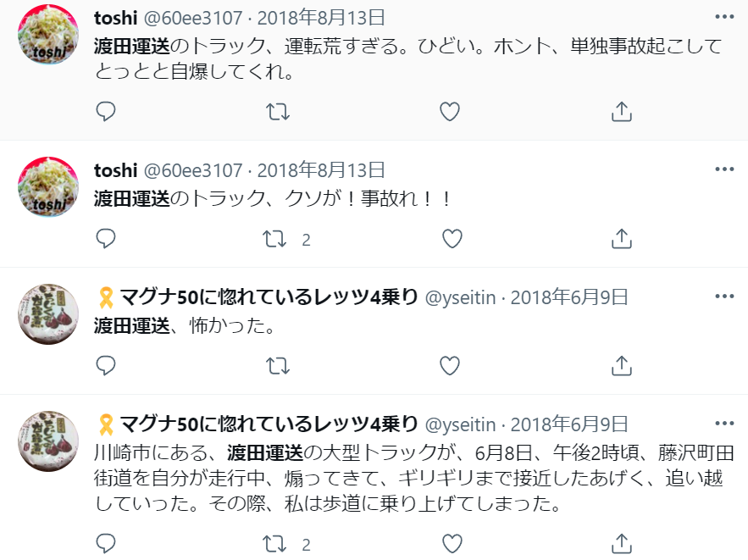Open more options on 怖かった tweet
Viewport: 748px width, 560px height.
[x=724, y=297]
